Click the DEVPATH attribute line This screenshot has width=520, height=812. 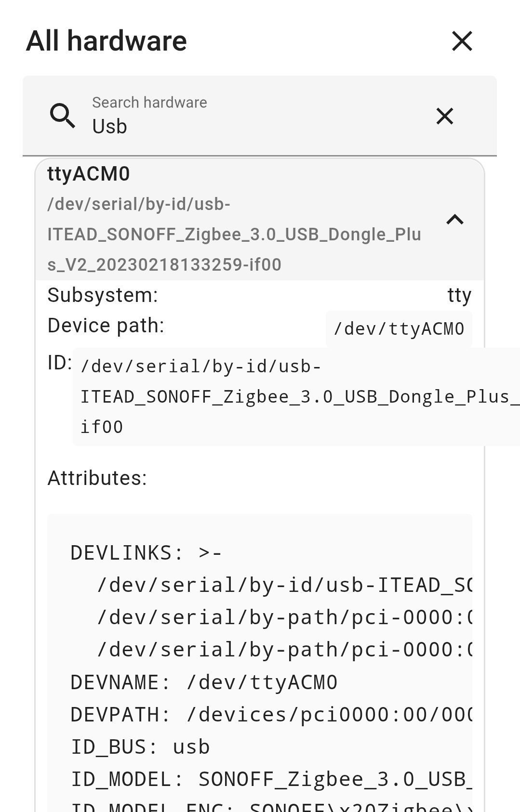[271, 715]
